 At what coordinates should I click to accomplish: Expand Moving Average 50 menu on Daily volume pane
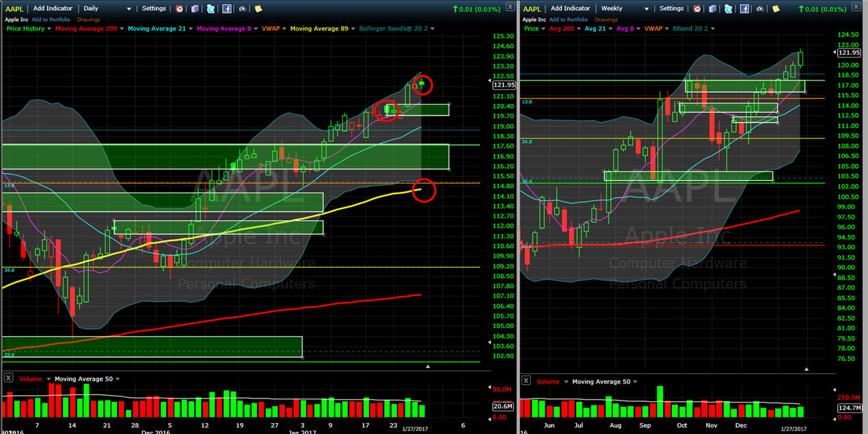[117, 379]
